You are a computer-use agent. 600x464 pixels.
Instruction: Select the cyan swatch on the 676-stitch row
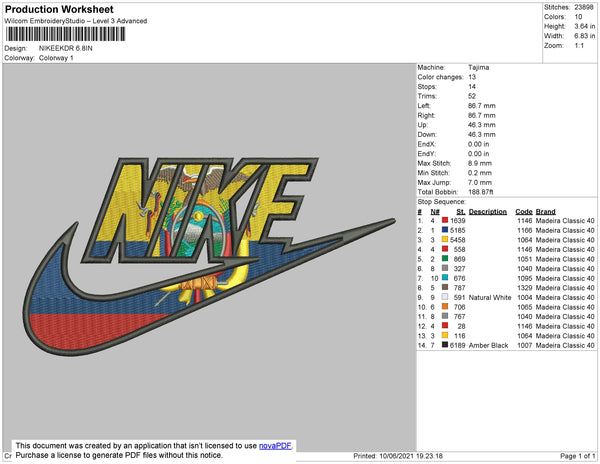(445, 278)
